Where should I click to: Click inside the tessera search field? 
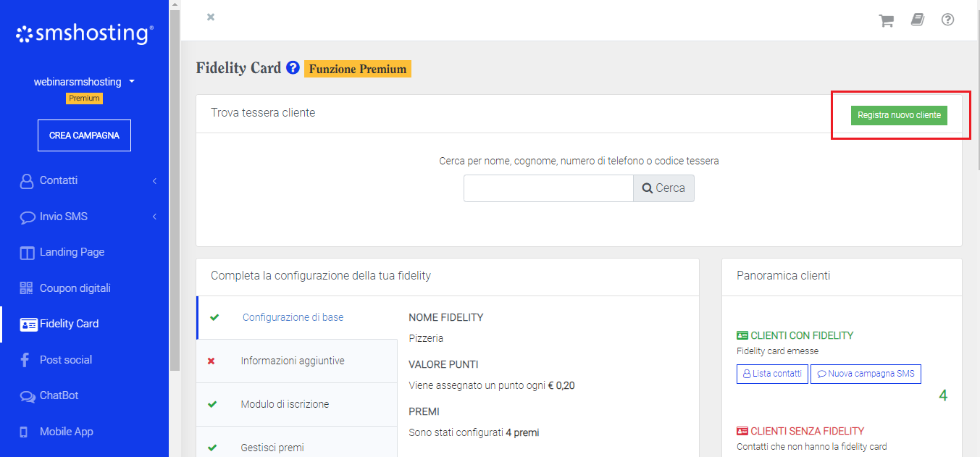pos(548,188)
